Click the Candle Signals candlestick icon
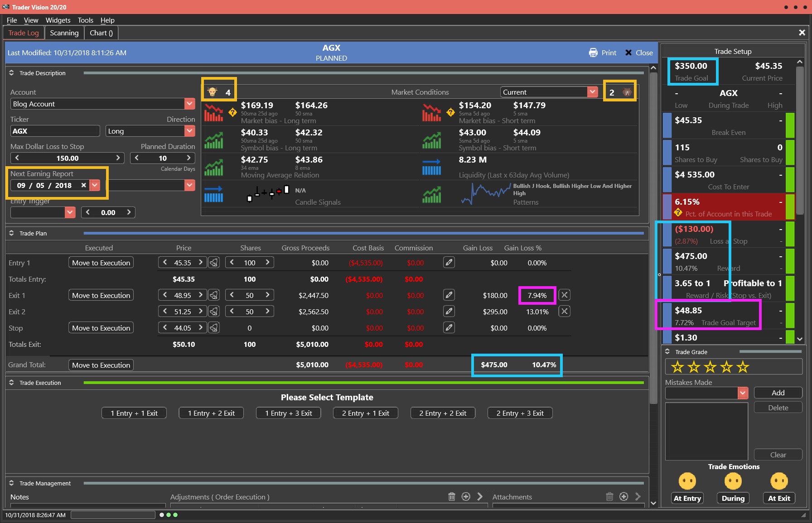Image resolution: width=812 pixels, height=523 pixels. pos(268,193)
